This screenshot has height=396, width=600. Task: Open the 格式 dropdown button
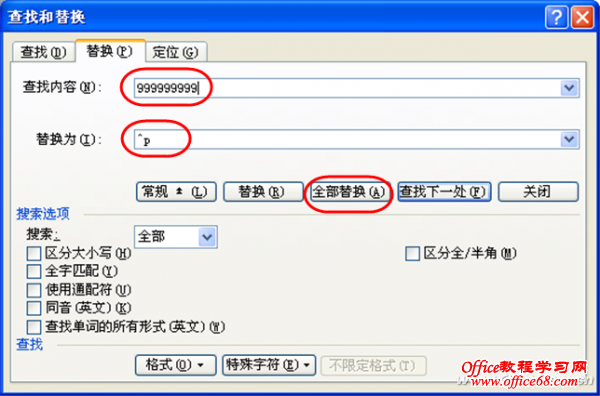click(176, 365)
